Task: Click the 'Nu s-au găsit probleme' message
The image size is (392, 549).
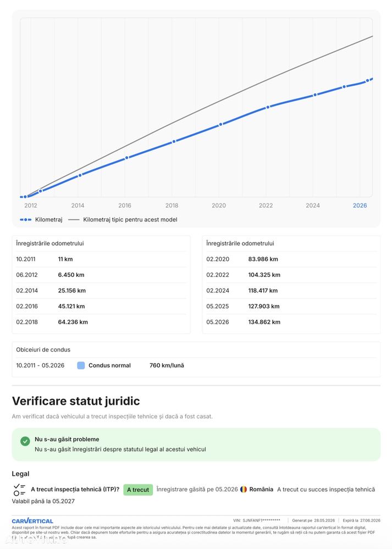Action: (67, 440)
